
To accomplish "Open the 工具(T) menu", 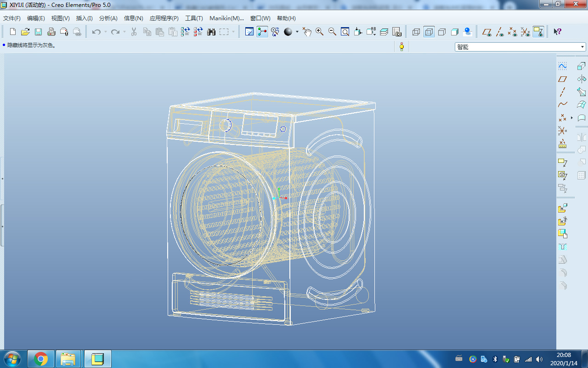I will coord(194,18).
